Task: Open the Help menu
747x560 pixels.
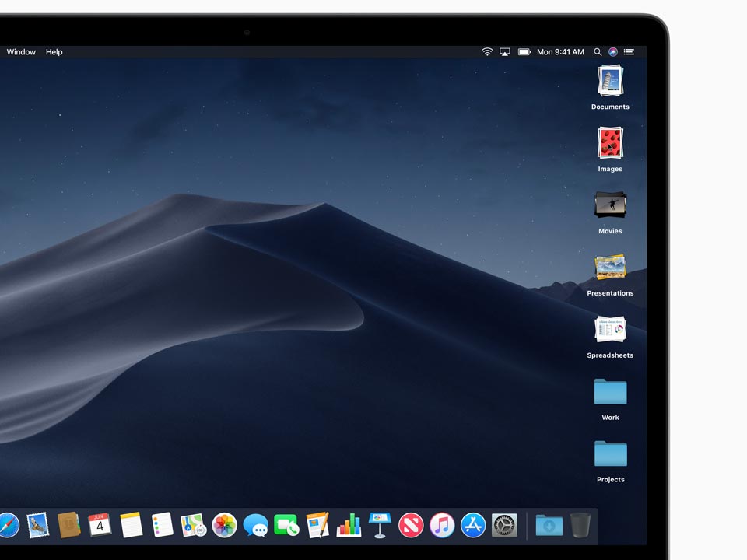Action: 54,51
